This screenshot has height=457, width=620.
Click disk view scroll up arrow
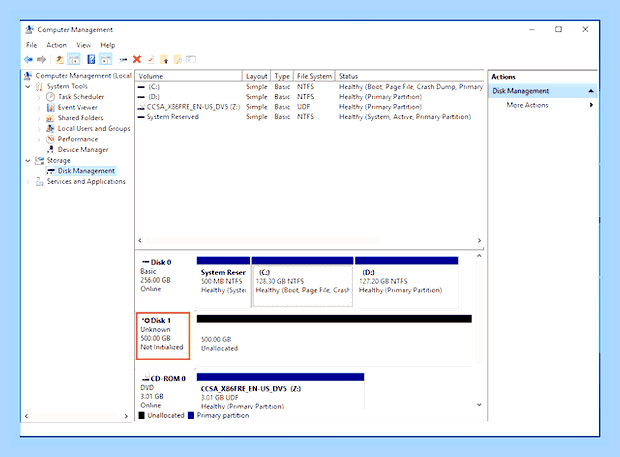pos(479,256)
